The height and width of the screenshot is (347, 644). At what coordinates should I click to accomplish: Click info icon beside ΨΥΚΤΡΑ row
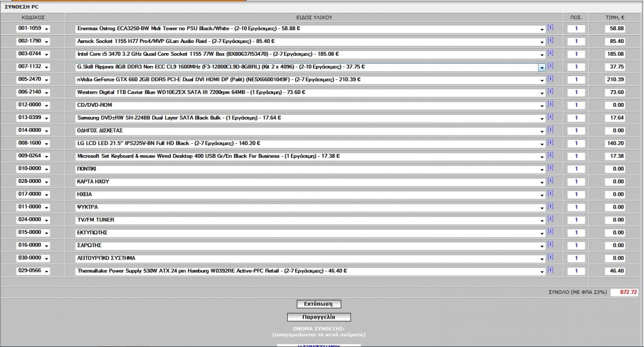point(550,206)
